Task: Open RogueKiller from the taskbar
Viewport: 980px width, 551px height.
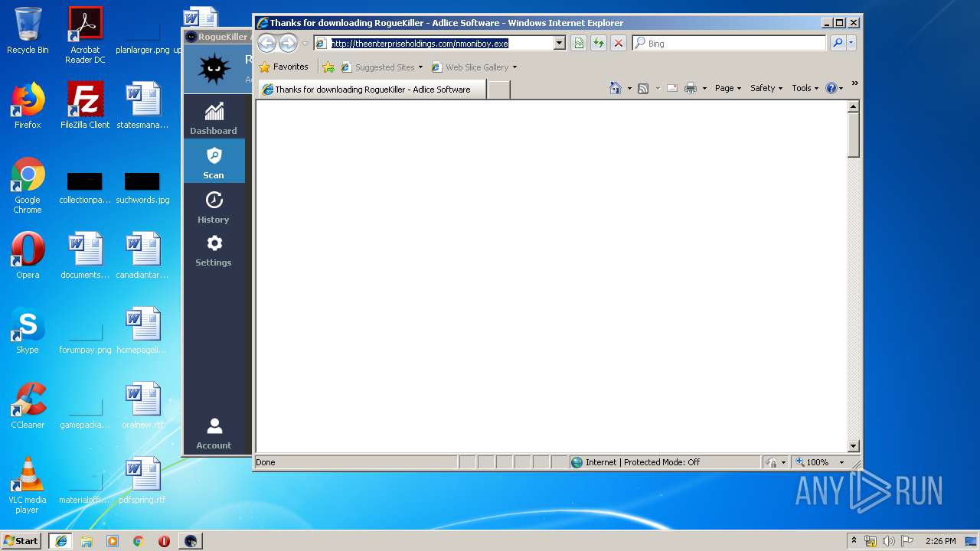Action: [191, 540]
